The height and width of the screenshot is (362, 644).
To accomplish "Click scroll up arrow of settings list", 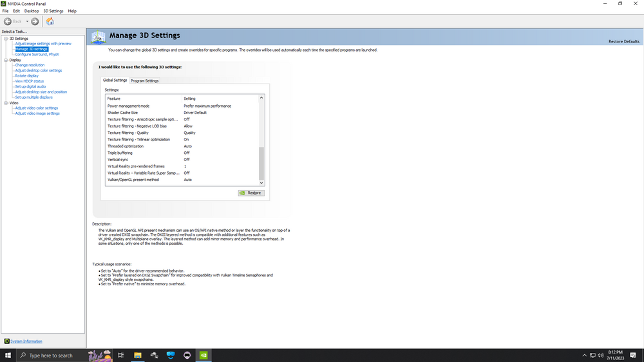I will 261,98.
